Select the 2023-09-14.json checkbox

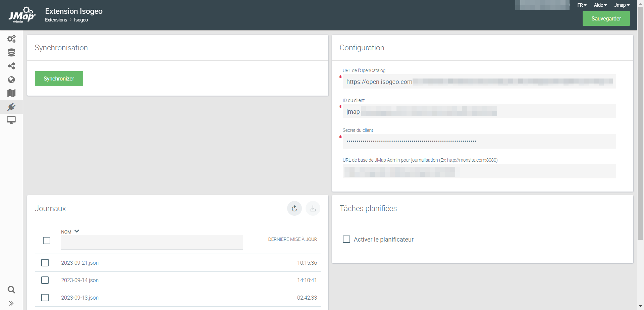[45, 280]
